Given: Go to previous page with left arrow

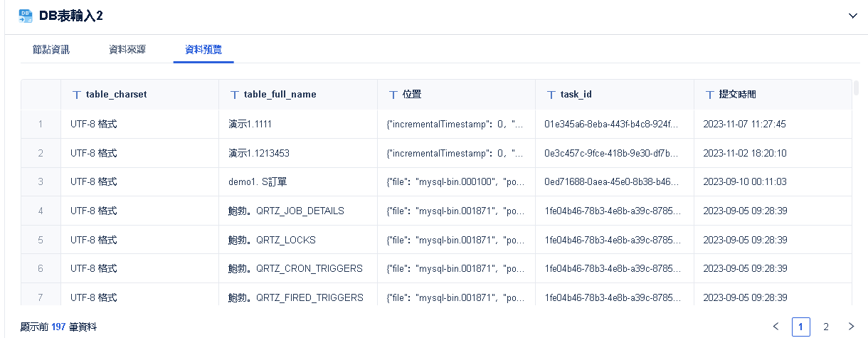Looking at the screenshot, I should pyautogui.click(x=776, y=327).
